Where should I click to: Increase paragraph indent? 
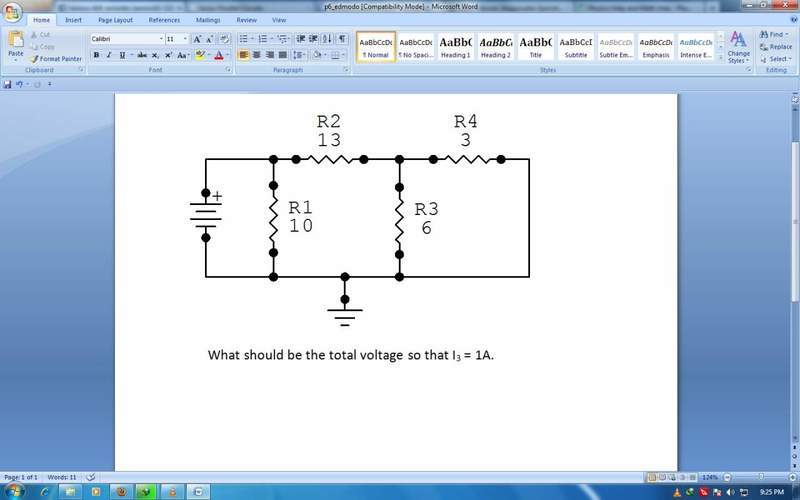pos(313,39)
